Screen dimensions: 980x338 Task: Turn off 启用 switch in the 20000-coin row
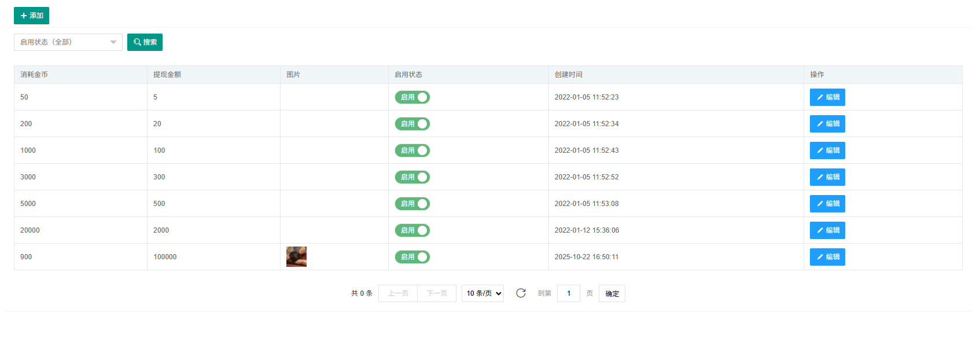point(412,230)
